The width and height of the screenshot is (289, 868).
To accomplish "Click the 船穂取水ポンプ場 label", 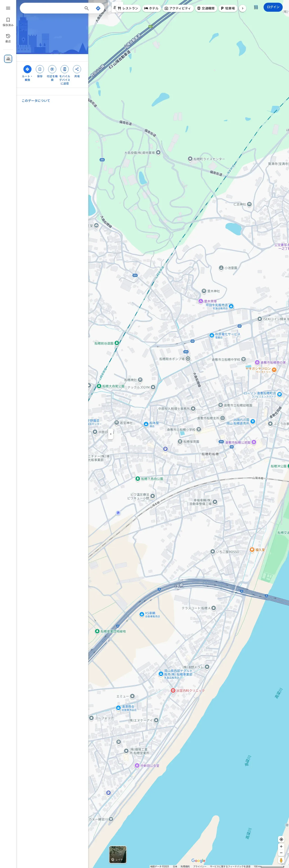I will click(172, 359).
